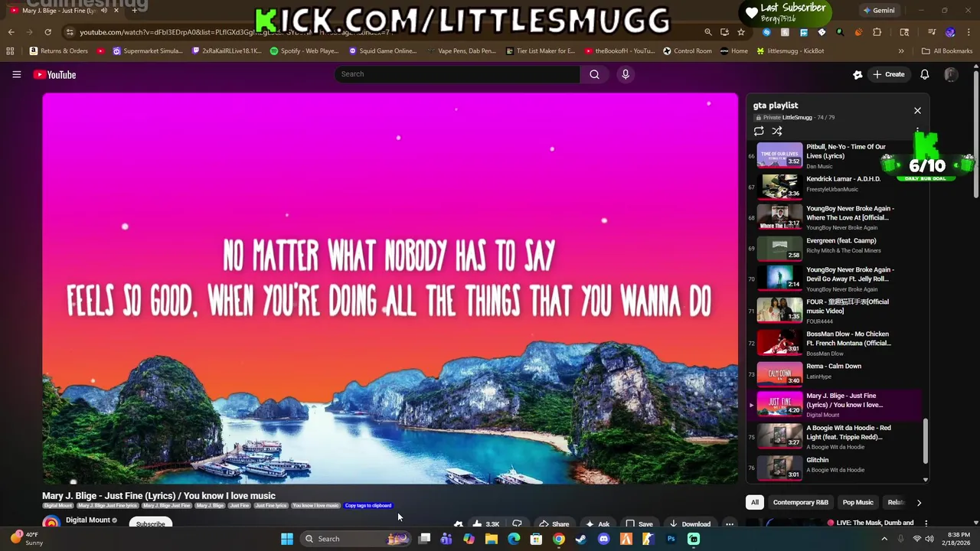Select Pop Music filter chip
Screen dimensions: 980x551
pyautogui.click(x=857, y=503)
